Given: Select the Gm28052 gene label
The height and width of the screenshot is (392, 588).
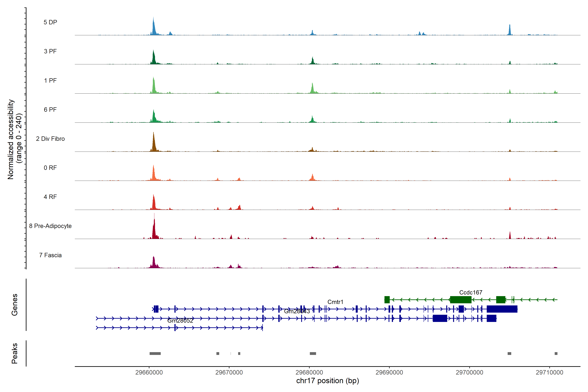Looking at the screenshot, I should (180, 320).
